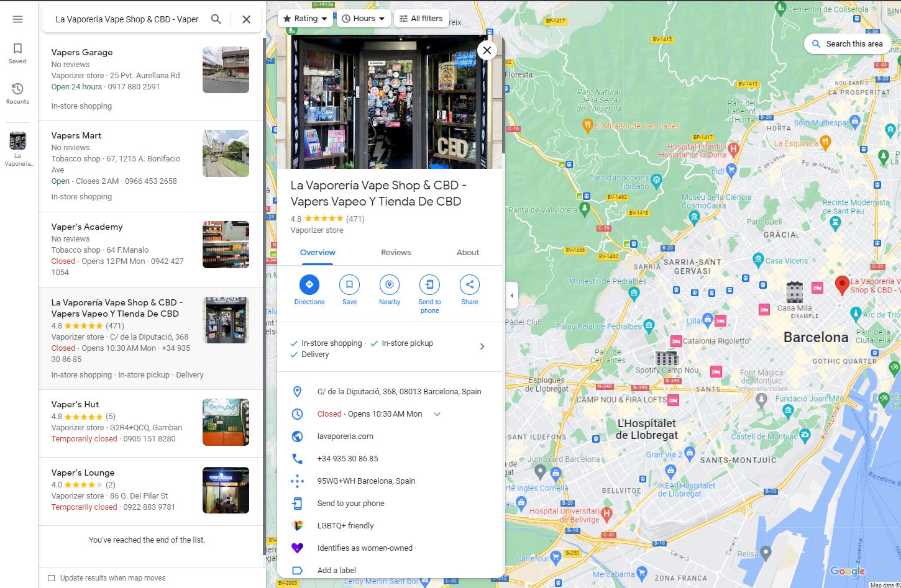Open Vapers Mart thumbnail photo
The height and width of the screenshot is (588, 901).
(x=226, y=153)
